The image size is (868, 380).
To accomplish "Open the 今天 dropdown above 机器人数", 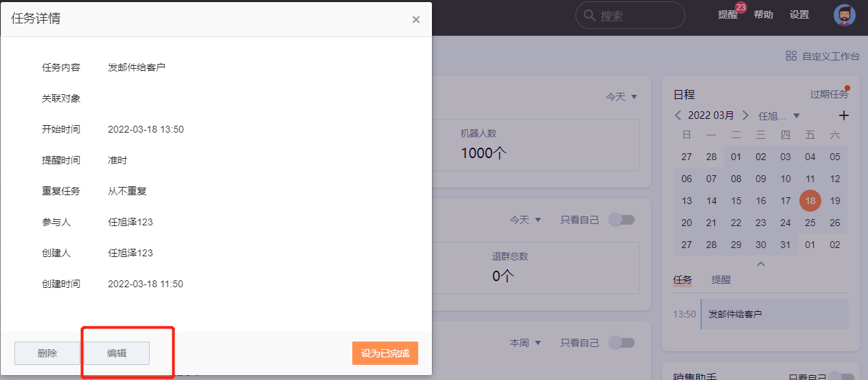I will (621, 97).
